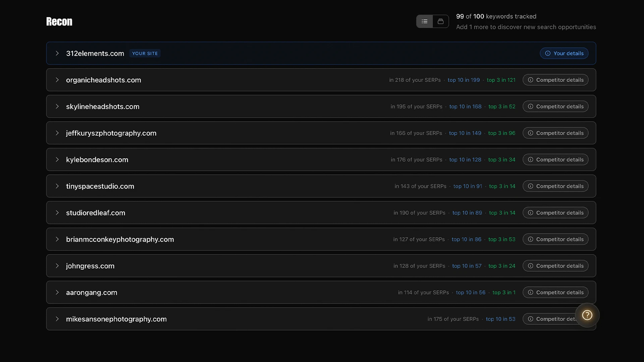644x362 pixels.
Task: Click the info icon inside Your details button
Action: (x=547, y=53)
